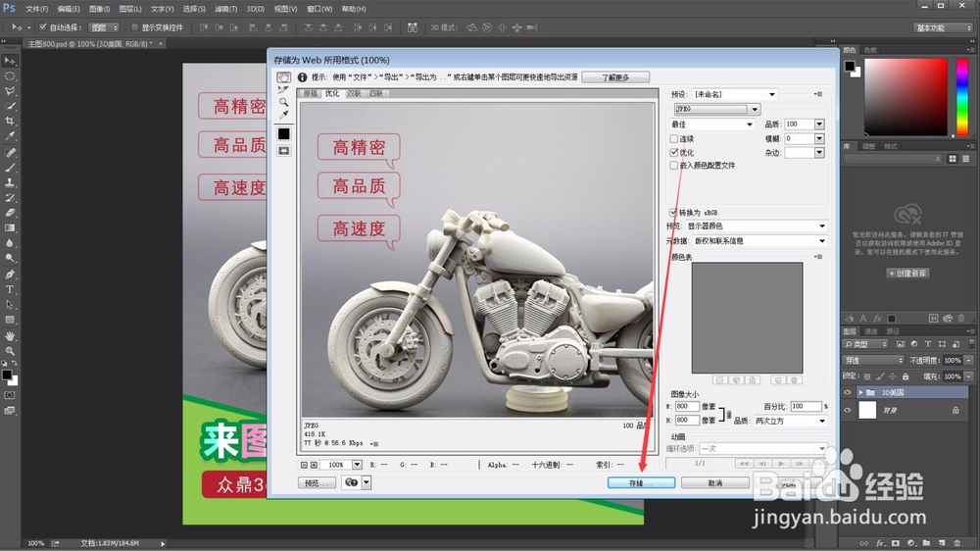Enable 嵌入颜色配置文件 checkbox

click(674, 166)
